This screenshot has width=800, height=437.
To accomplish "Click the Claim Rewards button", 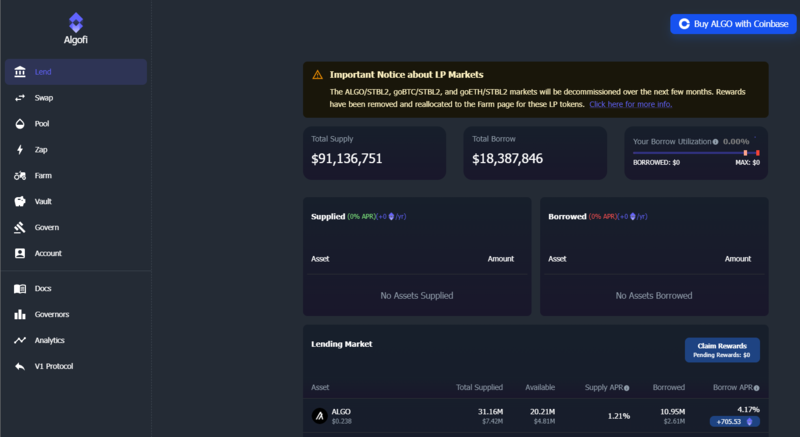I will tap(722, 350).
